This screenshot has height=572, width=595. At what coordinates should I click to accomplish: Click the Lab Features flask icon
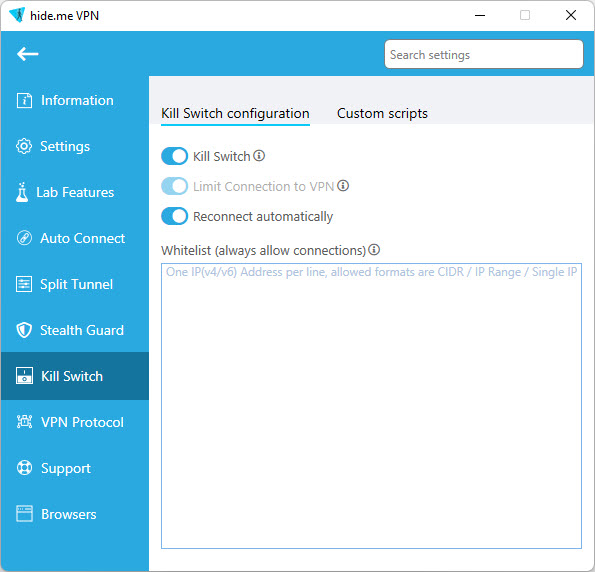point(22,192)
